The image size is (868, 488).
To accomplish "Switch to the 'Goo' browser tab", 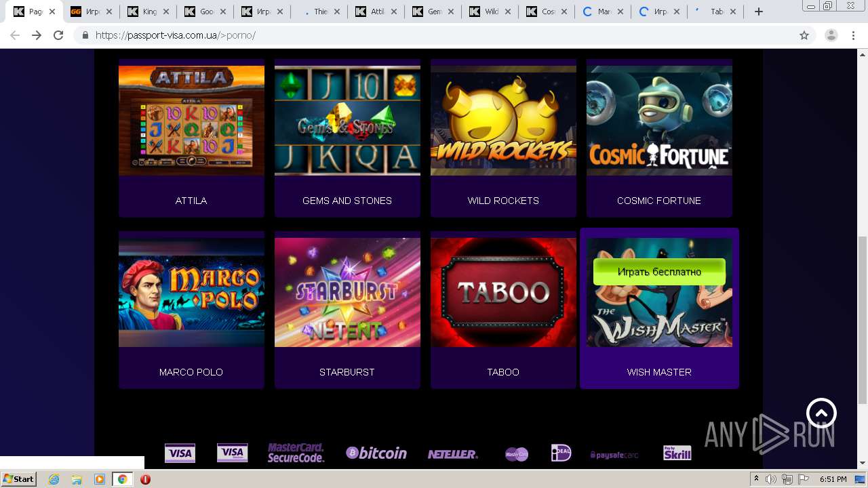I will tap(206, 12).
